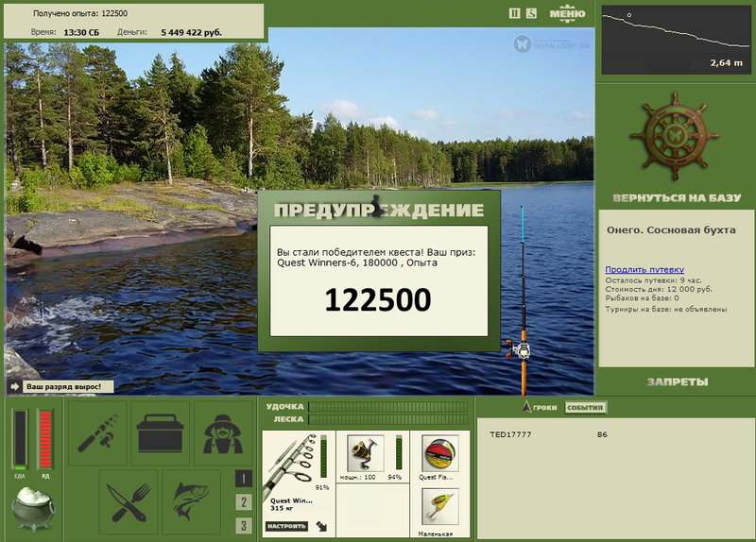Switch to the СОБЫТИЯ tab
The height and width of the screenshot is (542, 756).
pyautogui.click(x=585, y=408)
